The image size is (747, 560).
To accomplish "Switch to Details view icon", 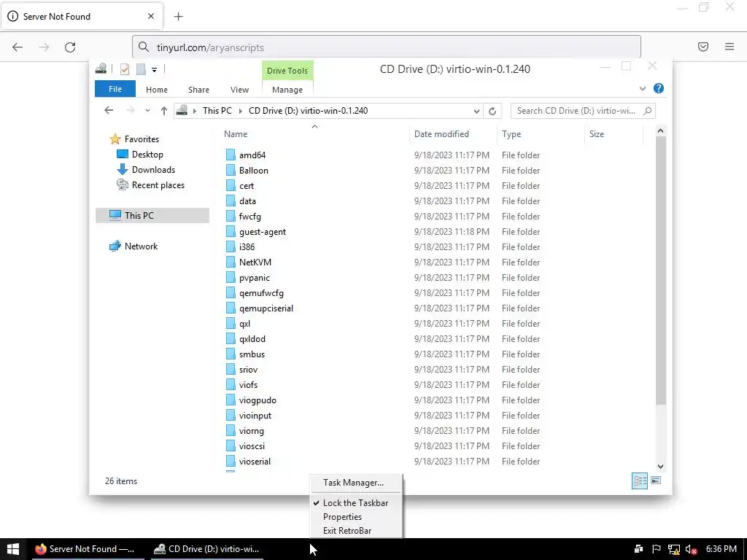I will (639, 481).
